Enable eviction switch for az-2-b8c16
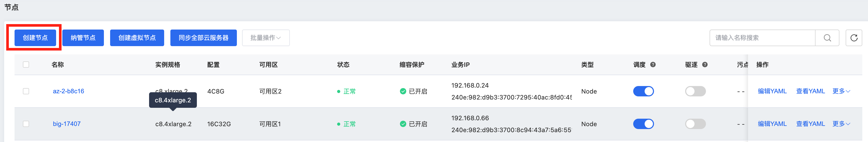 click(x=695, y=91)
